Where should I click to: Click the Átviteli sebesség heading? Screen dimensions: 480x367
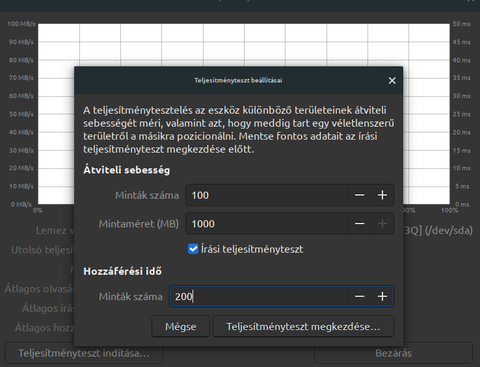[127, 170]
